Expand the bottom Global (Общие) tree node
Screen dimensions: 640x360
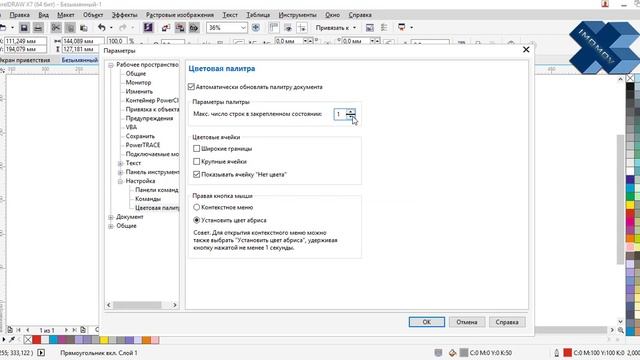[111, 226]
